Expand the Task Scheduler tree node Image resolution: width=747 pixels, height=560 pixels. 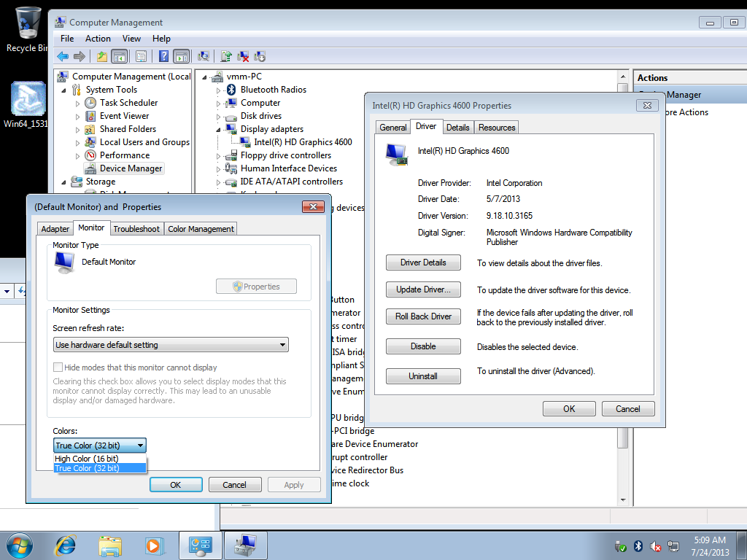[78, 103]
